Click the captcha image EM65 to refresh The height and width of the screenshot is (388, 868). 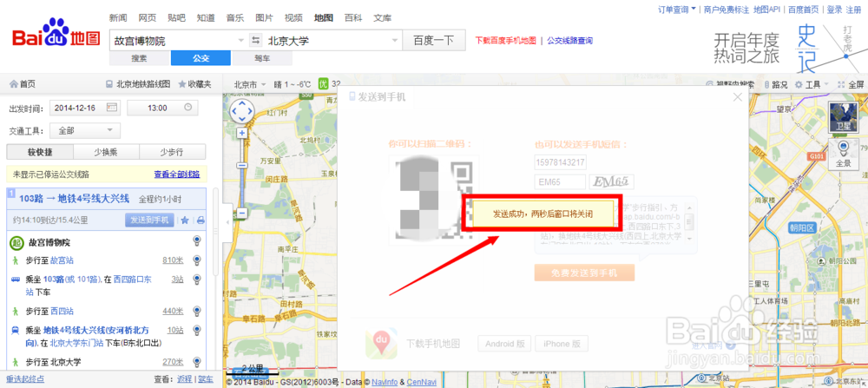click(612, 181)
